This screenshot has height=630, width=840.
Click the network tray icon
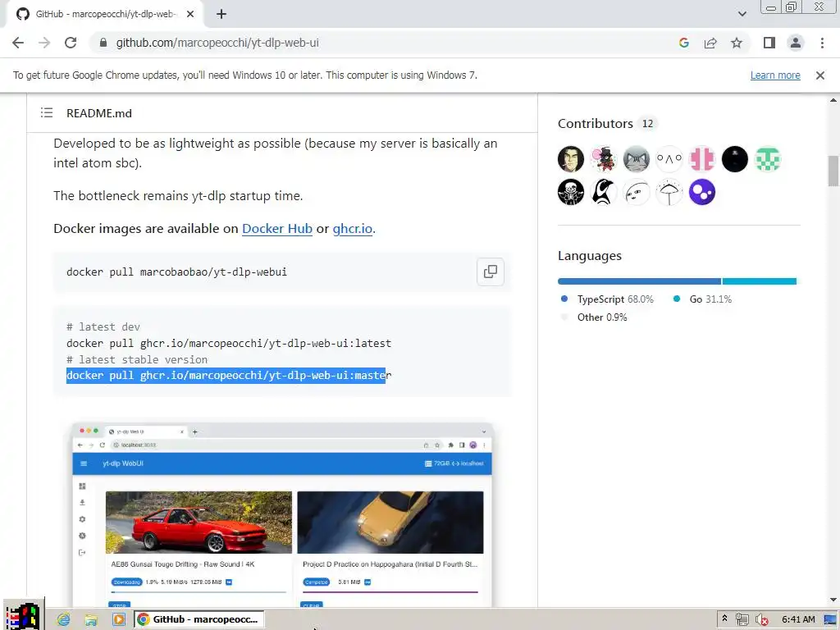(742, 619)
